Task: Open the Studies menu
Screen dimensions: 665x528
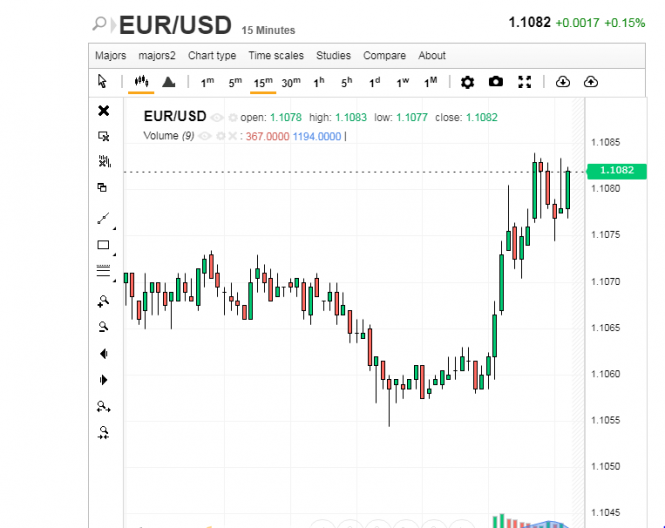Action: click(333, 56)
